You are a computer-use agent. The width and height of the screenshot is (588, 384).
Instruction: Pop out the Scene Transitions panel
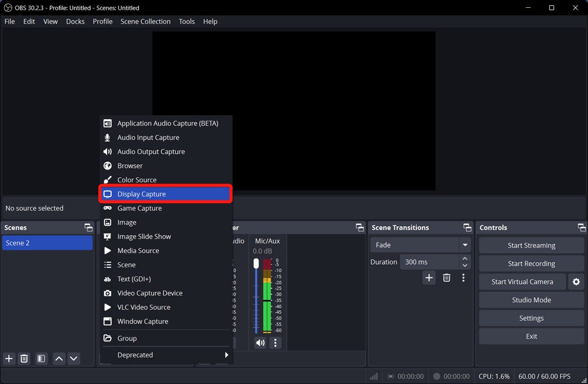click(467, 227)
